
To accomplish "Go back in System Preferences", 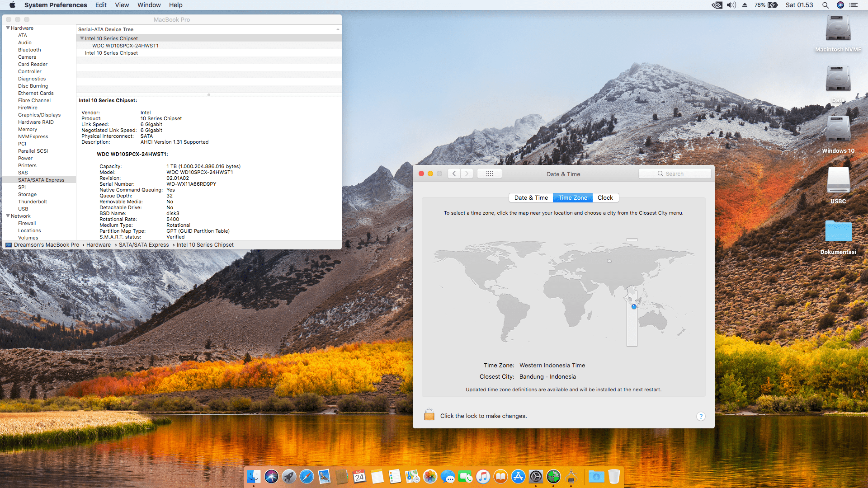I will (454, 174).
